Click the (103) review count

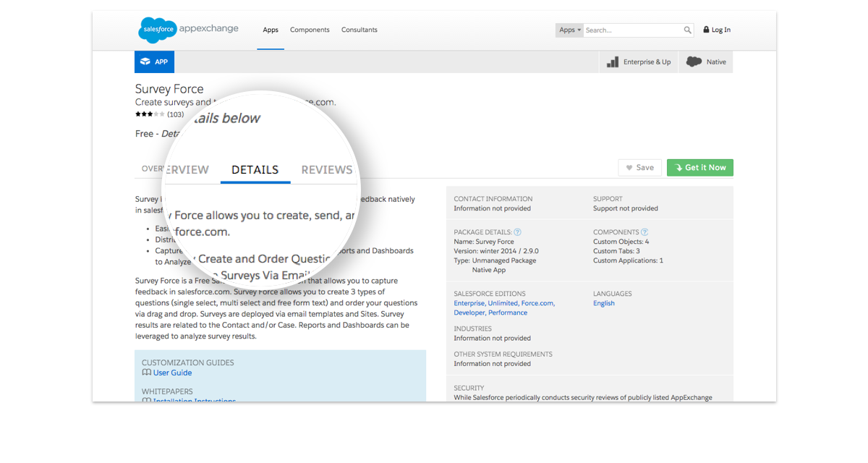175,114
